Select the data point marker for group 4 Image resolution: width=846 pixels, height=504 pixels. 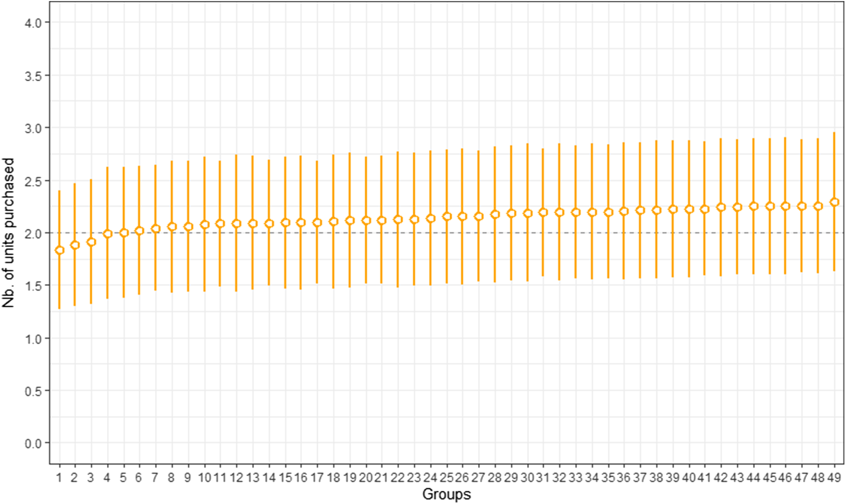pyautogui.click(x=107, y=234)
